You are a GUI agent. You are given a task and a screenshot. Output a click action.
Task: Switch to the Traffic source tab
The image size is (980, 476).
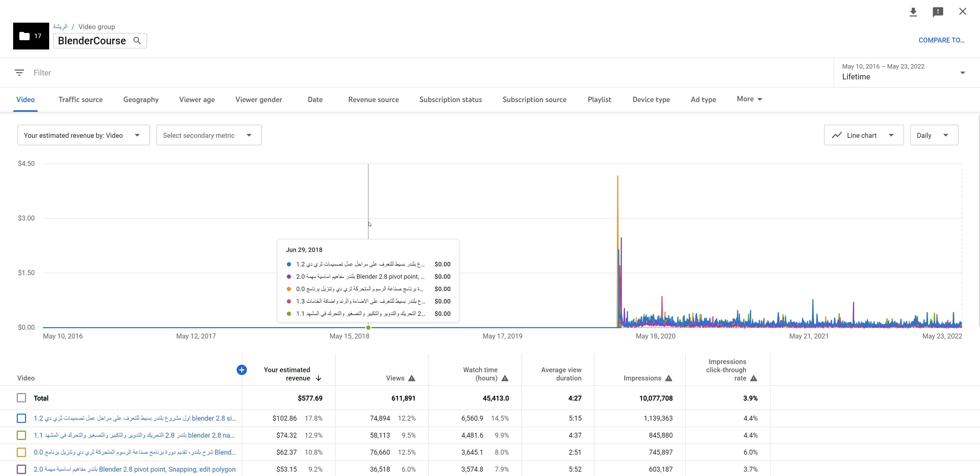point(80,100)
